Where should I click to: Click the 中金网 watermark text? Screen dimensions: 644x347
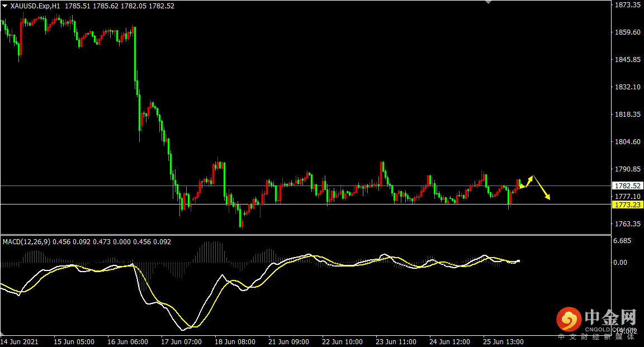[x=610, y=319]
